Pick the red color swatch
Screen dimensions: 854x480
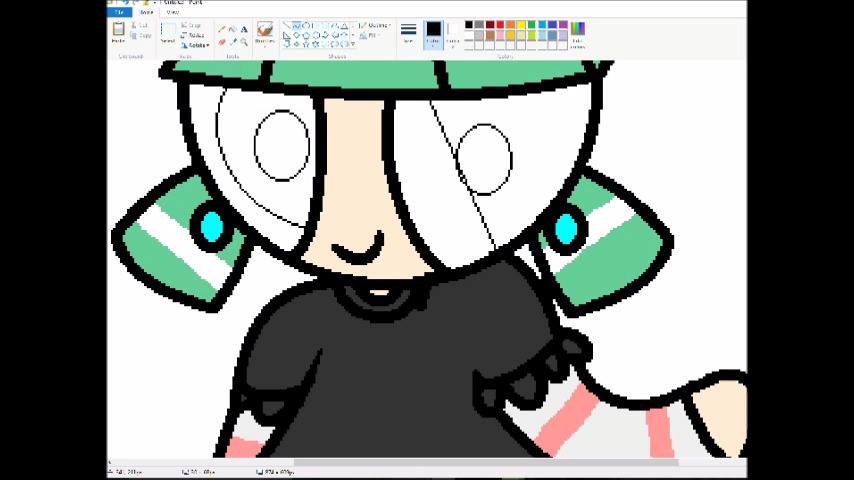click(500, 25)
